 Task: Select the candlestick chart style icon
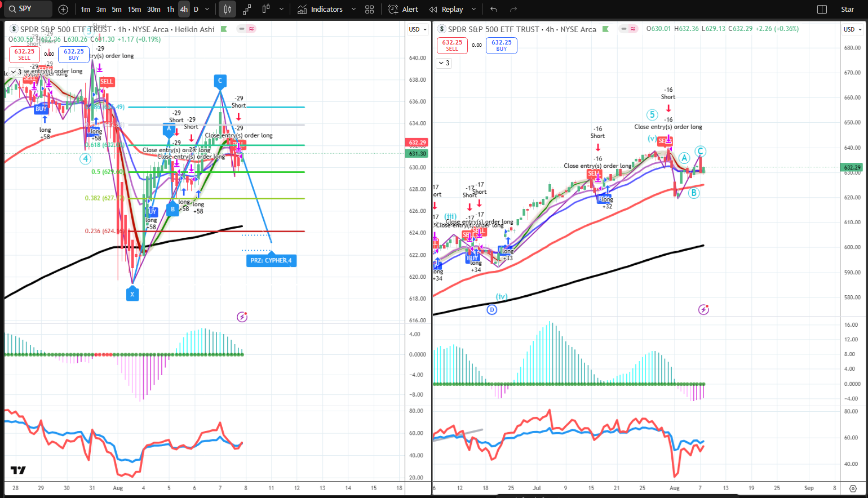(227, 9)
